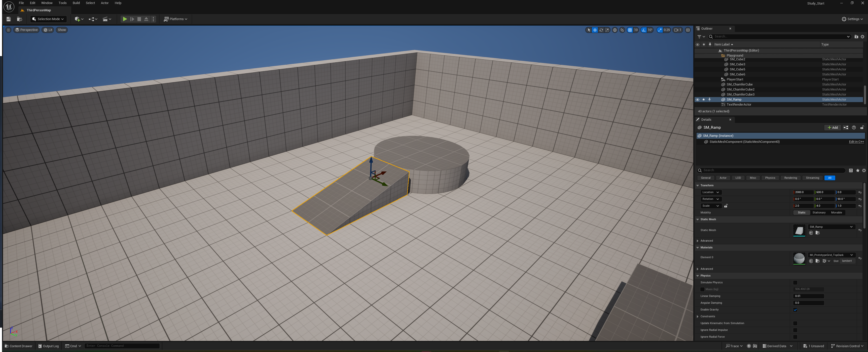Select the Translate (move) gizmo tool

point(595,30)
